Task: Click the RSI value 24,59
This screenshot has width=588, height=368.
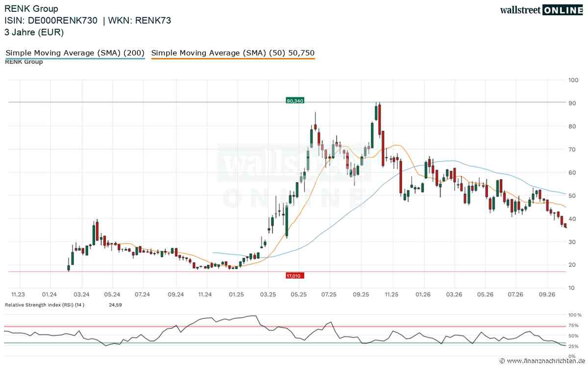Action: (116, 305)
